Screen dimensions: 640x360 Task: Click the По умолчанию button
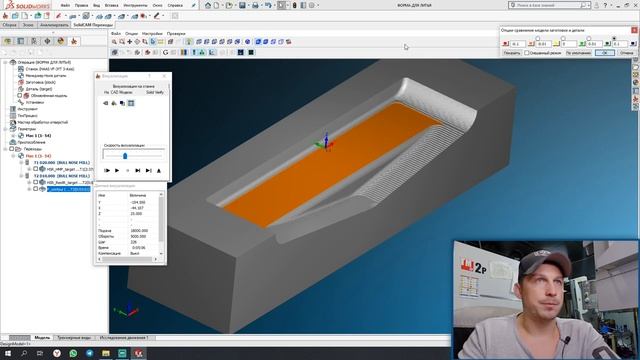(x=578, y=53)
